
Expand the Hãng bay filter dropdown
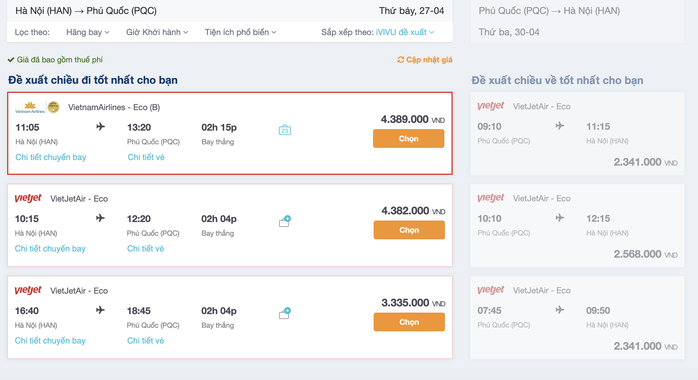(88, 32)
